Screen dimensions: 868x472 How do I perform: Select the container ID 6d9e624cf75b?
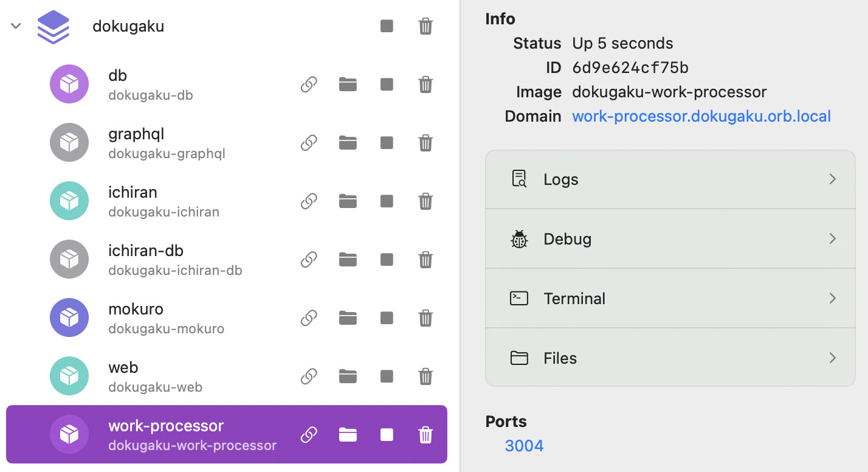tap(630, 68)
